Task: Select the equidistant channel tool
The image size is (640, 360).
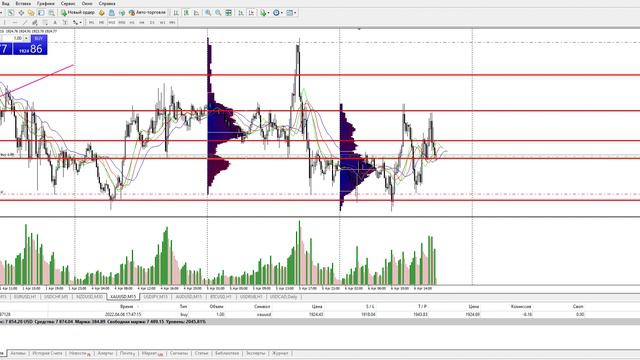Action: 35,22
